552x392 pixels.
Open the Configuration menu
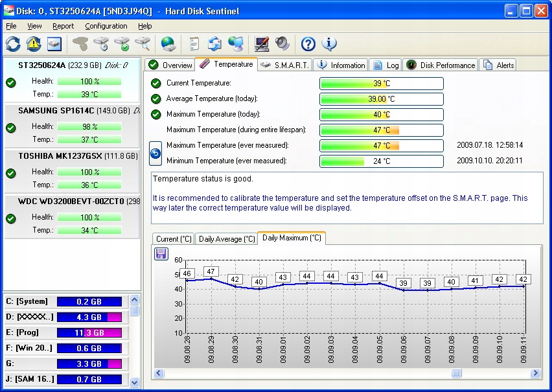coord(106,26)
